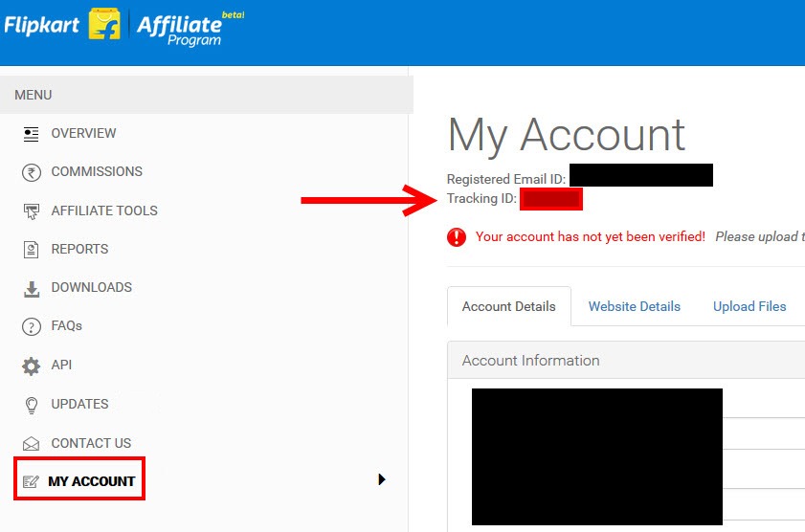The width and height of the screenshot is (805, 532).
Task: Click the Contact Us envelope icon
Action: [32, 444]
